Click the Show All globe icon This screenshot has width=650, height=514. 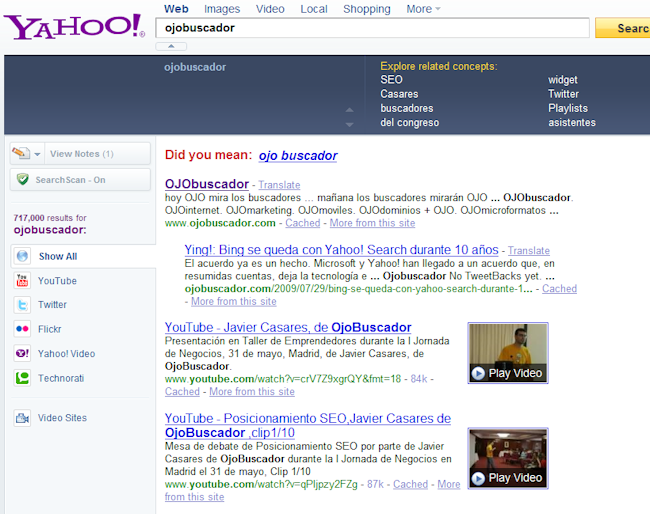point(22,256)
